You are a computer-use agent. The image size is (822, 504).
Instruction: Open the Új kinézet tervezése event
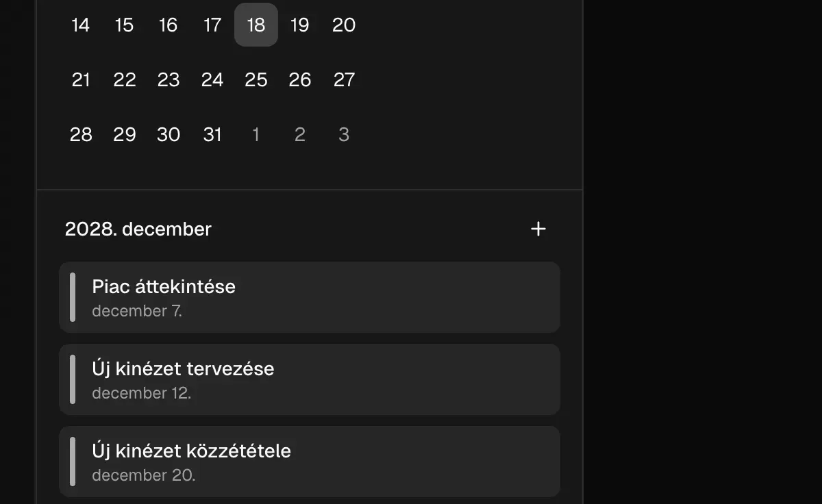coord(310,379)
